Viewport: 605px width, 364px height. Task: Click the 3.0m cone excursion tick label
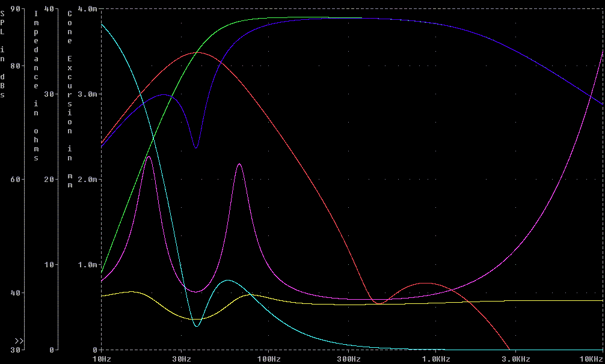[x=87, y=94]
